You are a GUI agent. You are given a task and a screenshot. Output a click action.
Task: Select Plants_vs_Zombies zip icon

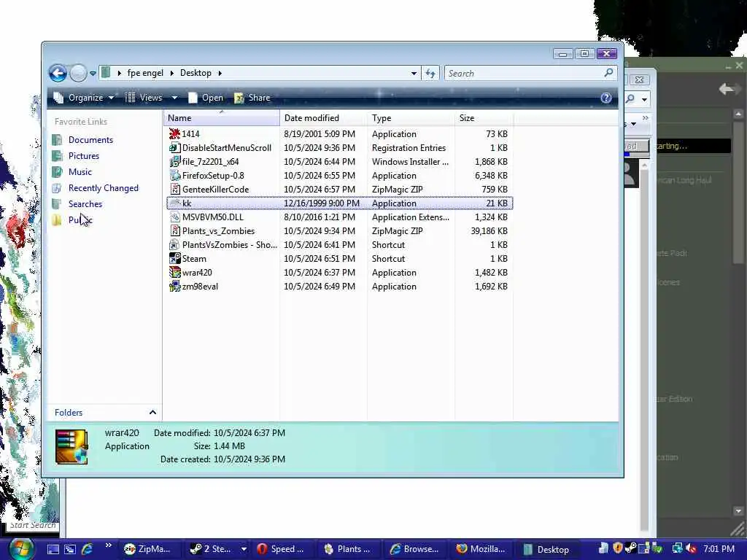175,231
